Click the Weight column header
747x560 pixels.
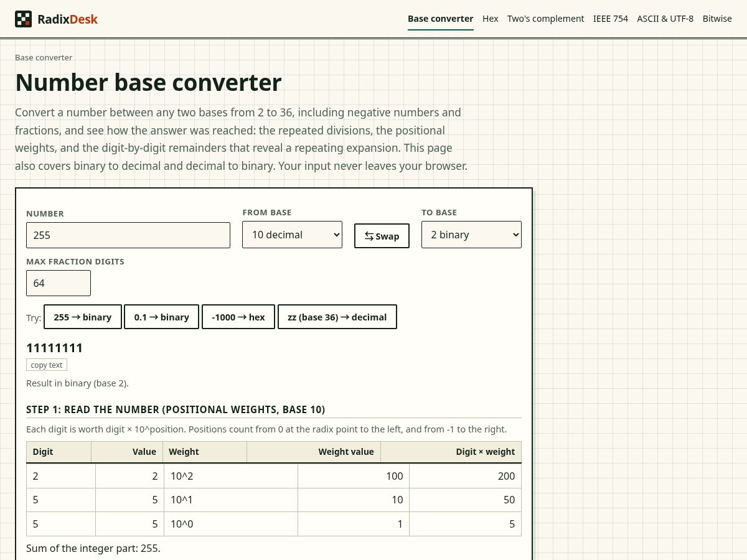click(205, 452)
